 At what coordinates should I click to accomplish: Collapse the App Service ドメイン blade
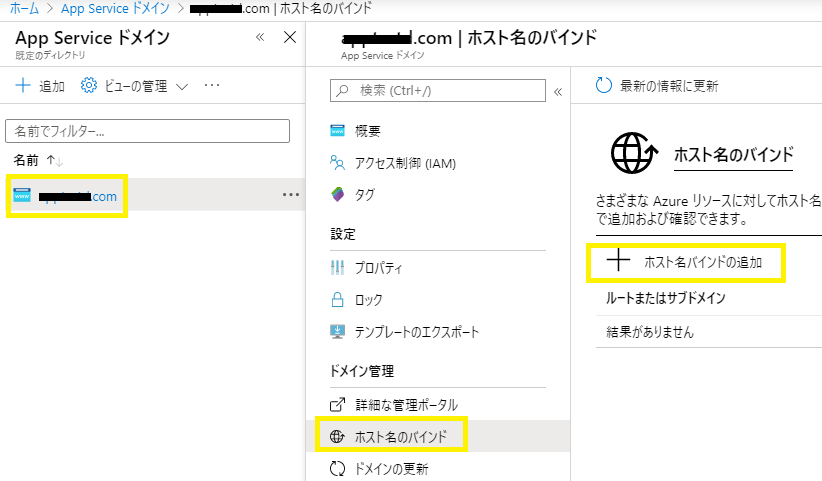(x=260, y=37)
